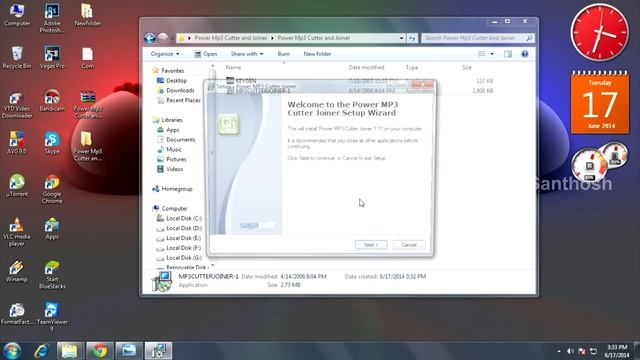
Task: Open TeamViewer 9 desktop shortcut
Action: 52,317
